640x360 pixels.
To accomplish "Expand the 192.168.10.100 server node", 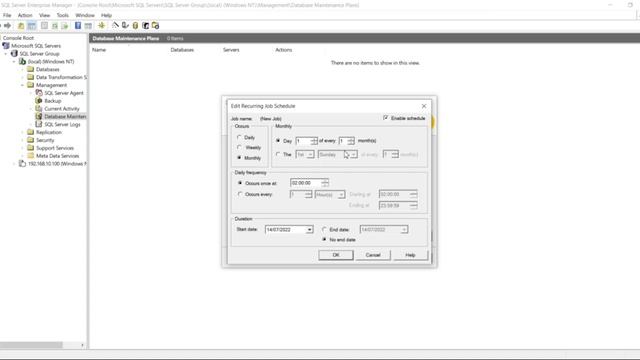I will pos(14,164).
